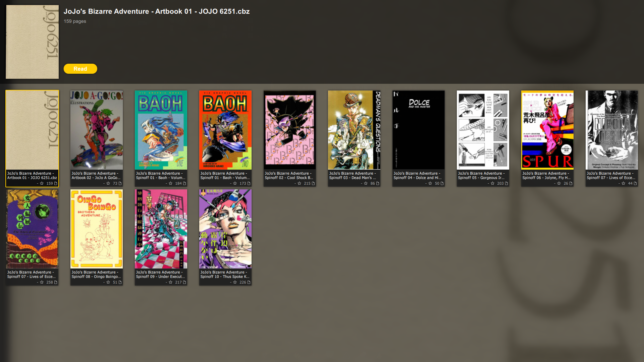Open the large JoJo6251 cover in header
Screen dimensions: 644x362
[32, 42]
